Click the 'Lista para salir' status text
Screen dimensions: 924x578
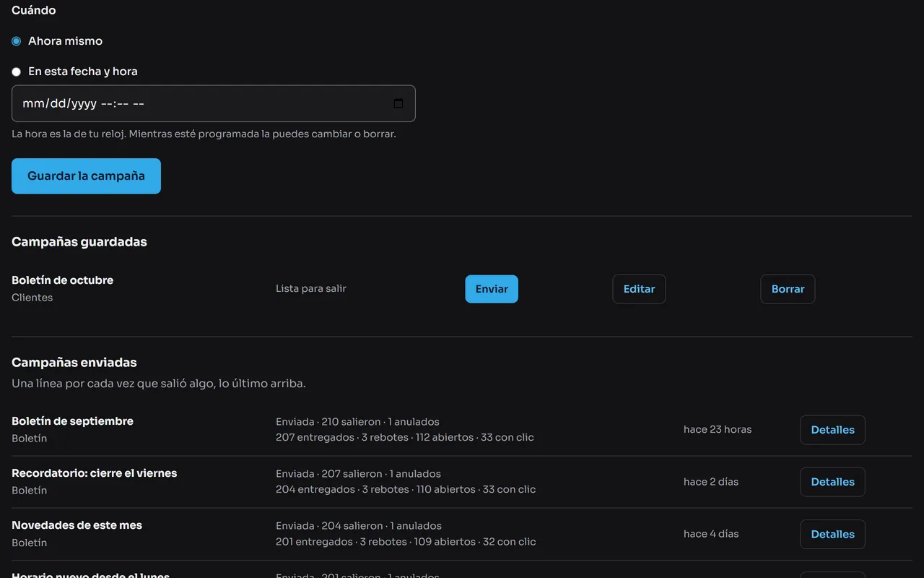tap(311, 288)
